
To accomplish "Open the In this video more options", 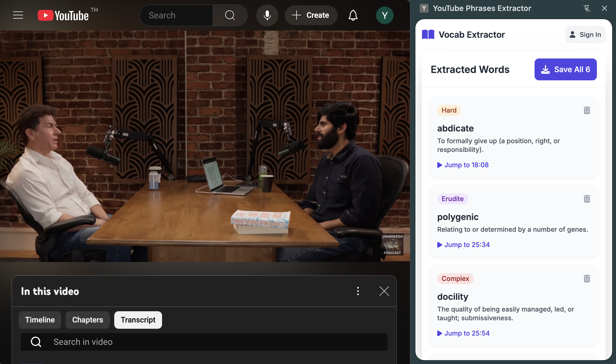I will [x=358, y=291].
